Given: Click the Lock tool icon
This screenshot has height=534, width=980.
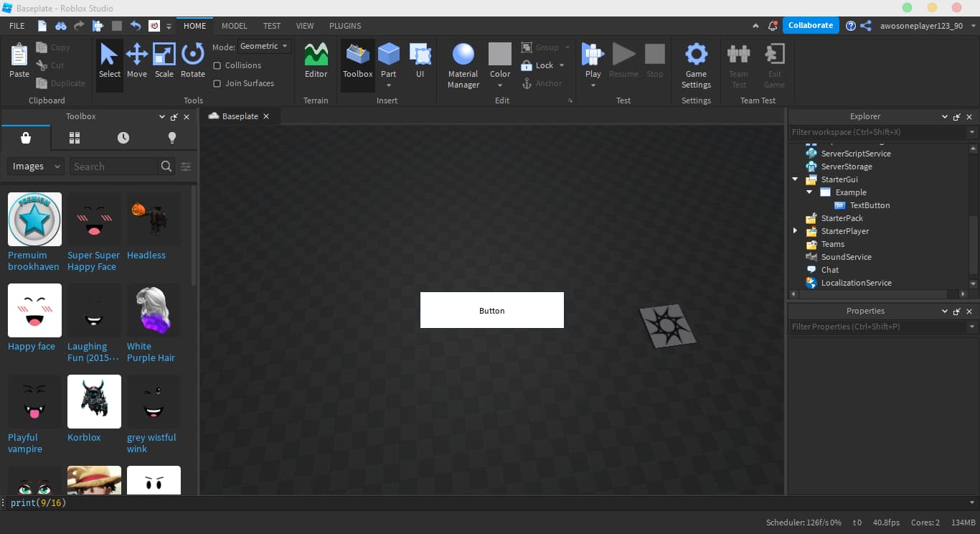Looking at the screenshot, I should point(527,65).
